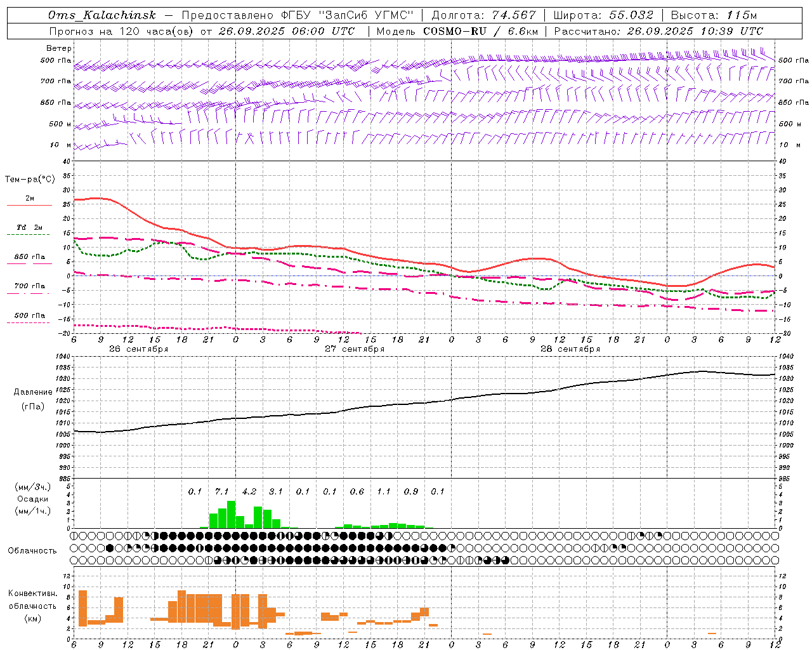Click the 'Давление' pressure panel label
812x650 pixels.
pyautogui.click(x=33, y=392)
